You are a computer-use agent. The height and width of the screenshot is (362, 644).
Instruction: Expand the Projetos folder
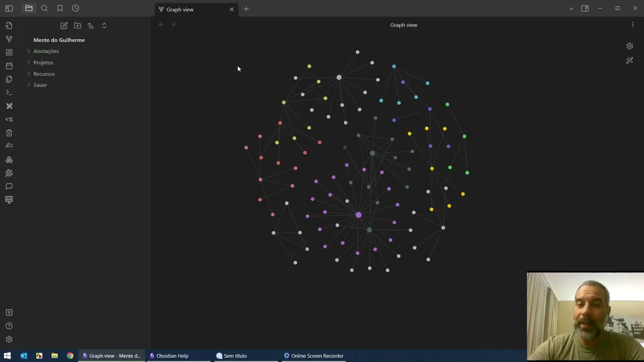point(29,62)
